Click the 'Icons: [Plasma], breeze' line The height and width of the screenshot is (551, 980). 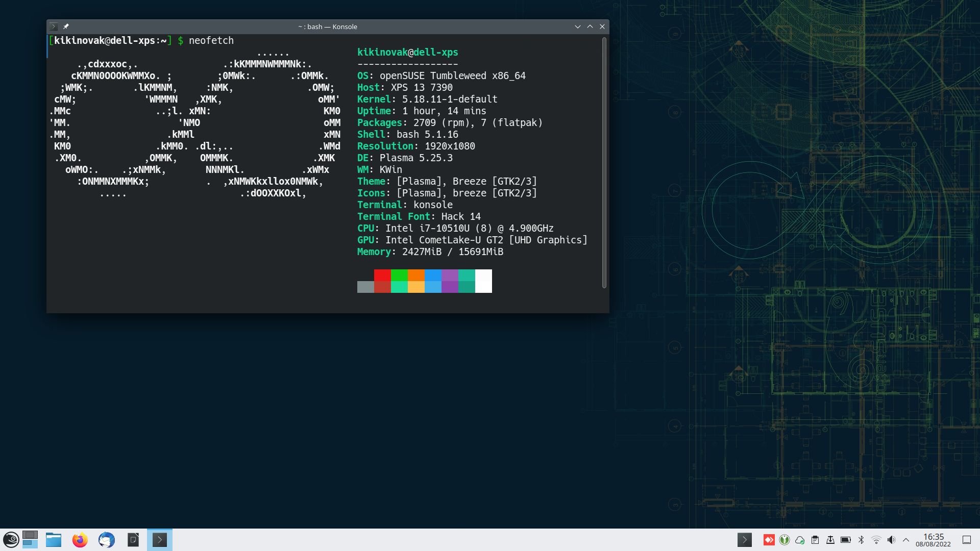coord(447,193)
